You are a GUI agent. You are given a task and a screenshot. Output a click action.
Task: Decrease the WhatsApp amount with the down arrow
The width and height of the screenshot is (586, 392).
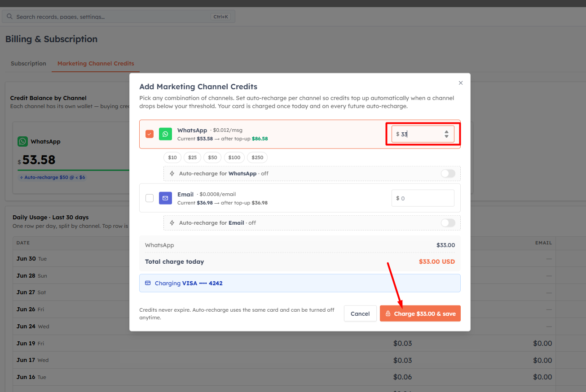(446, 136)
